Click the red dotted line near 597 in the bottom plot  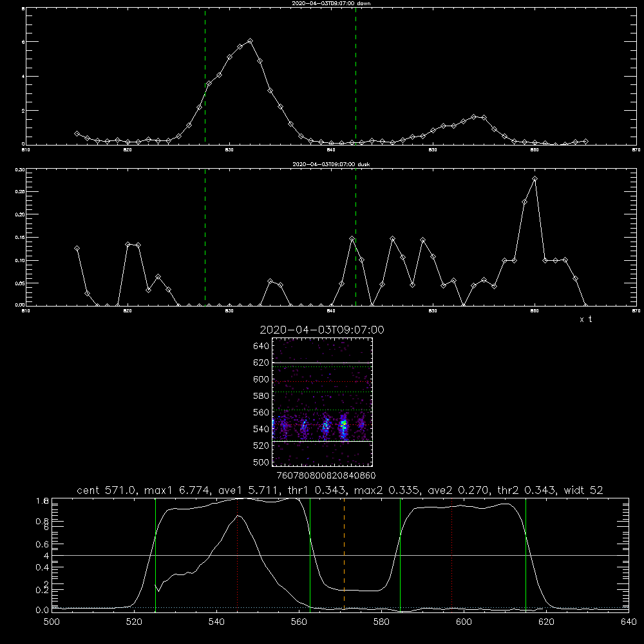pos(452,555)
